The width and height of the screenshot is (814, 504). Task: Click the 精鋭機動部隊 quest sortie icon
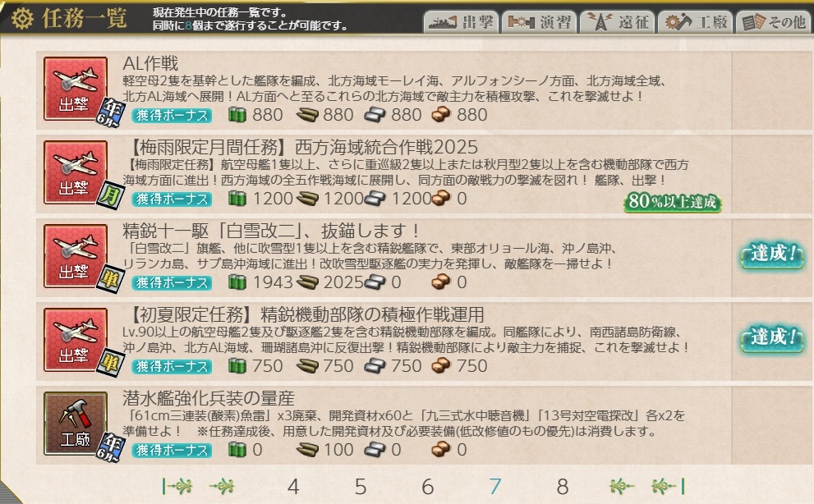[76, 340]
